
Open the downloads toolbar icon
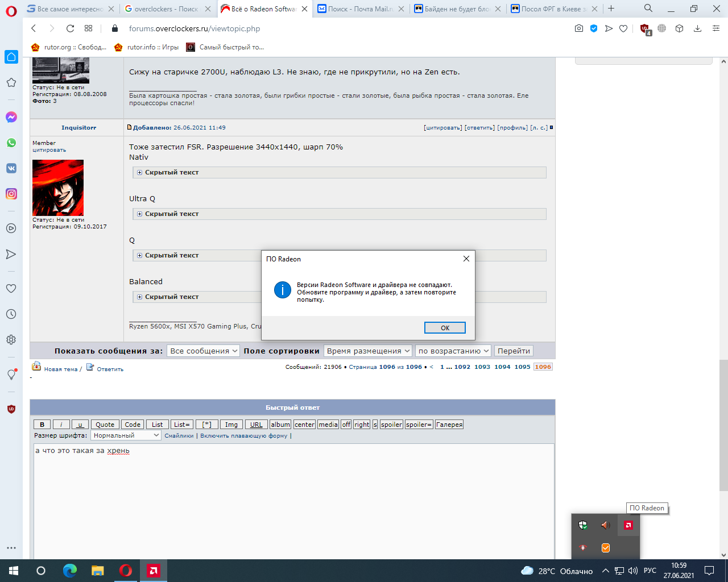(697, 28)
